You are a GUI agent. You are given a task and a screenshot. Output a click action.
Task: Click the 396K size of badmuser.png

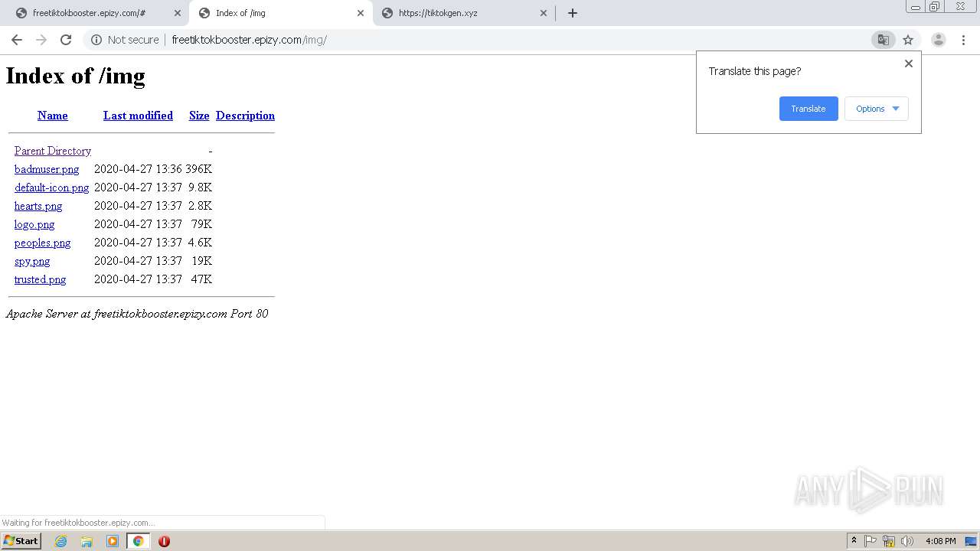click(199, 169)
